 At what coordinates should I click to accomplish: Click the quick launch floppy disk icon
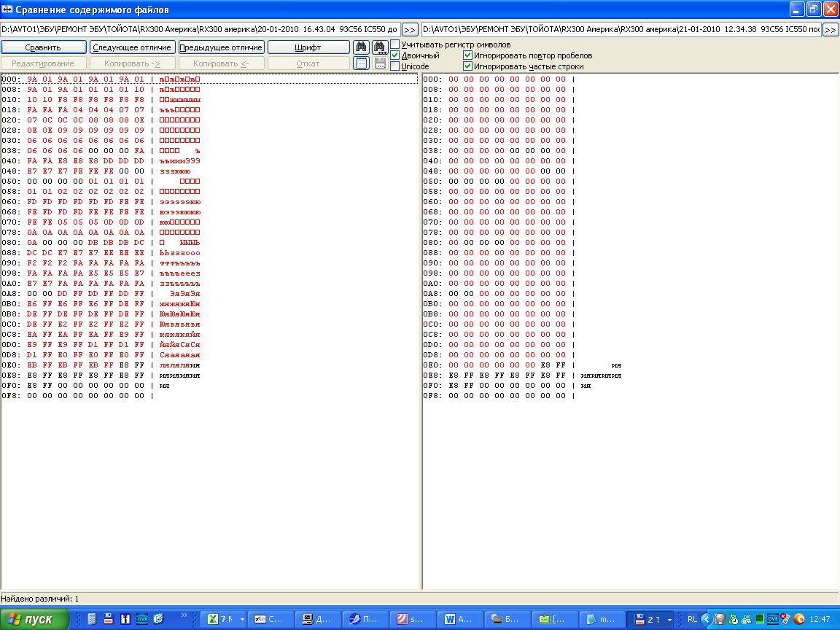(108, 619)
